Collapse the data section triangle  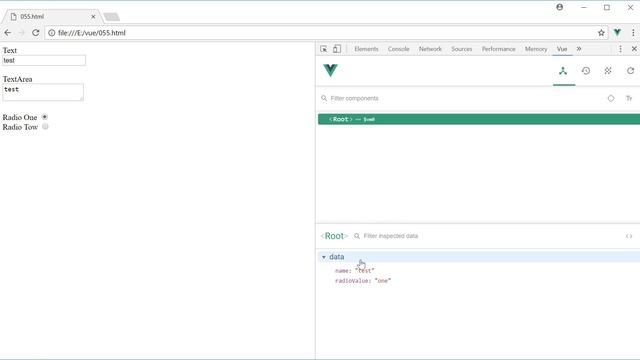[324, 257]
